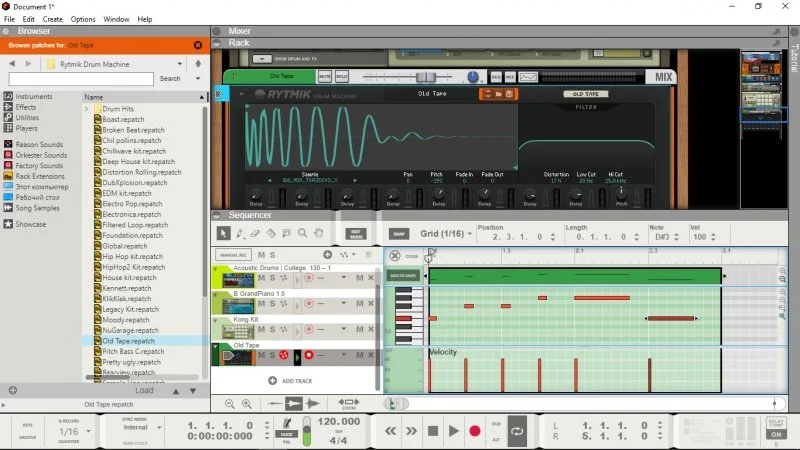Solo the B GrandPiano track

click(x=272, y=304)
